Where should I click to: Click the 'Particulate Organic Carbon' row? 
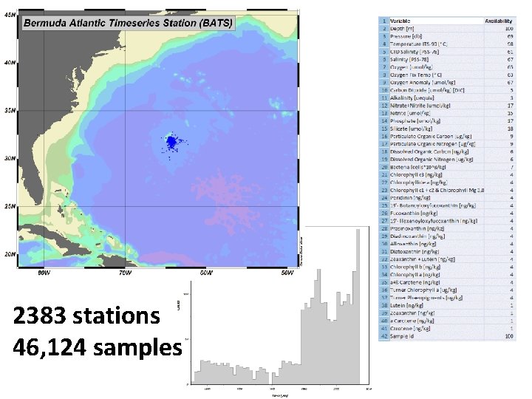point(447,137)
